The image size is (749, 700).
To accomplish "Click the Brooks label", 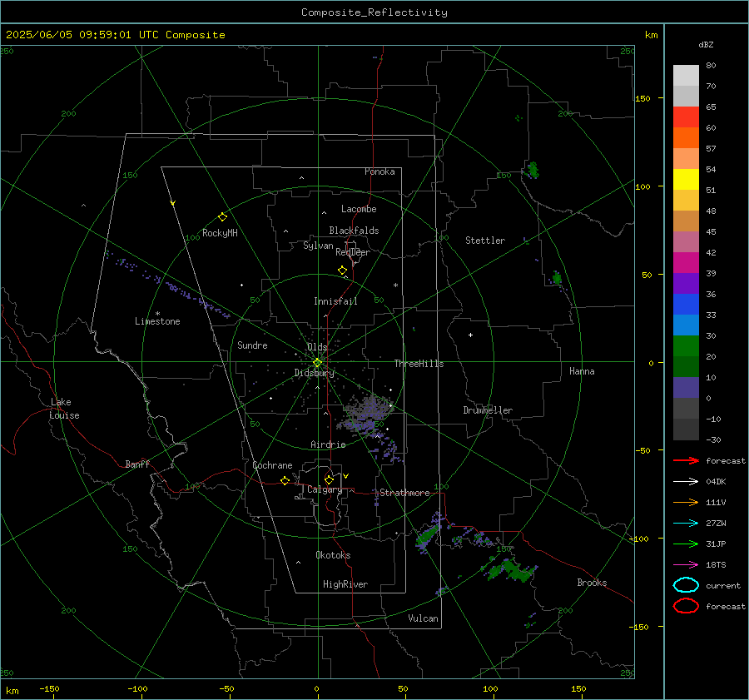I will coord(592,583).
